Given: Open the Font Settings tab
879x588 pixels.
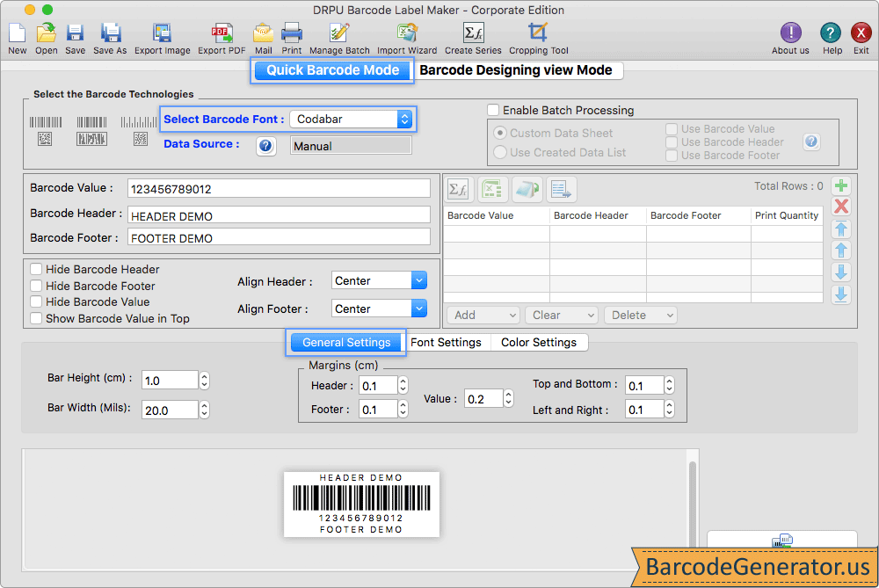Looking at the screenshot, I should [x=446, y=343].
